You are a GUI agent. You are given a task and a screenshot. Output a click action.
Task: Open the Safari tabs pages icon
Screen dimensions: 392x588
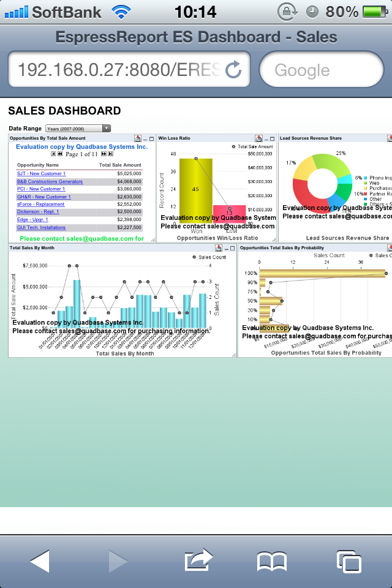pyautogui.click(x=349, y=562)
